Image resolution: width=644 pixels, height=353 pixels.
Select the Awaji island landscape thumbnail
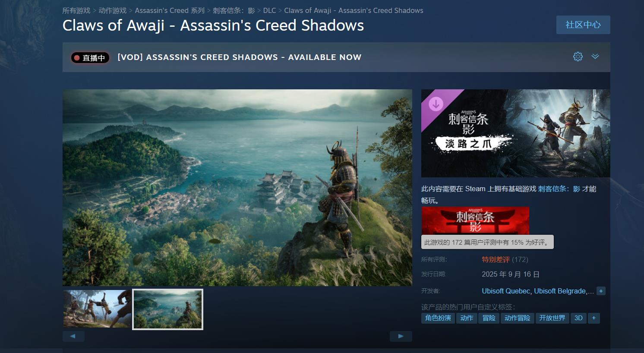coord(167,309)
